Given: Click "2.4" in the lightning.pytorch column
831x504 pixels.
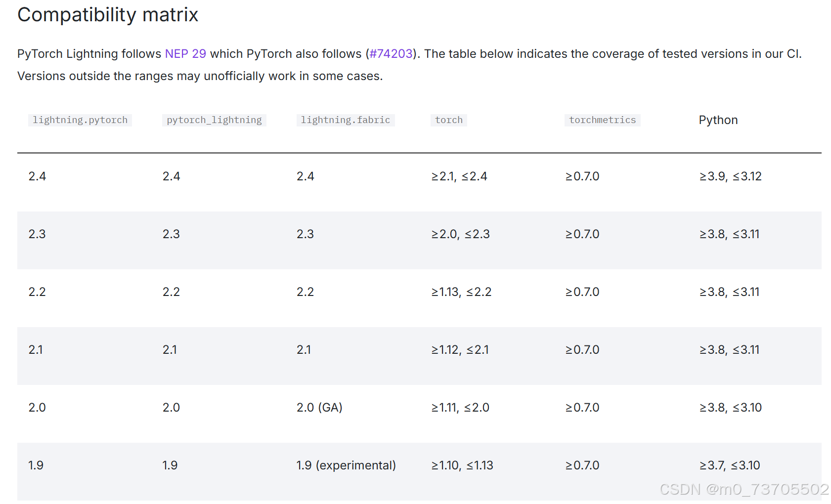Looking at the screenshot, I should pos(37,176).
